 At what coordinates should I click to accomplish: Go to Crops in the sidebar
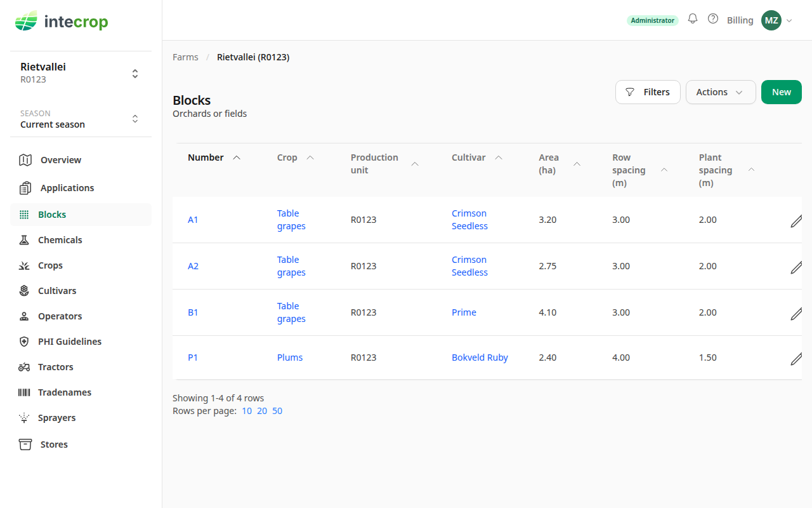(x=81, y=265)
